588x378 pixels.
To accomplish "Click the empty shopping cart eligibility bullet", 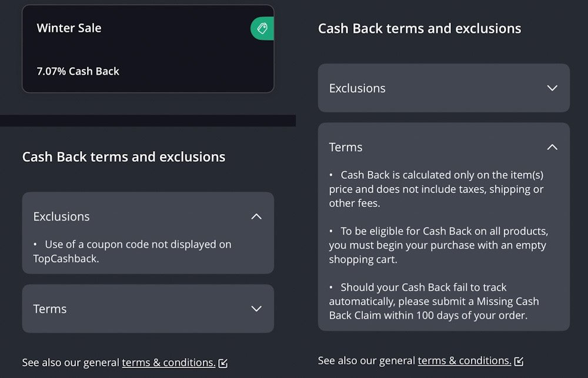I will tap(438, 245).
